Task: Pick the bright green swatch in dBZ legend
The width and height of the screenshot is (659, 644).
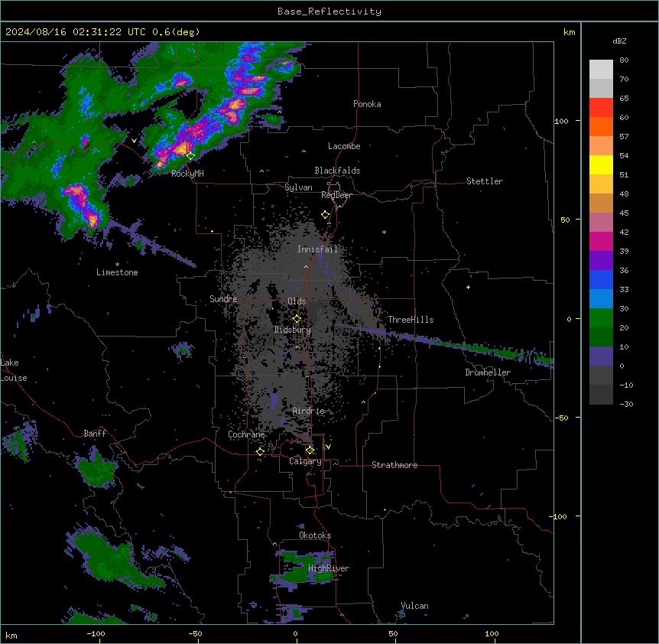Action: 601,318
